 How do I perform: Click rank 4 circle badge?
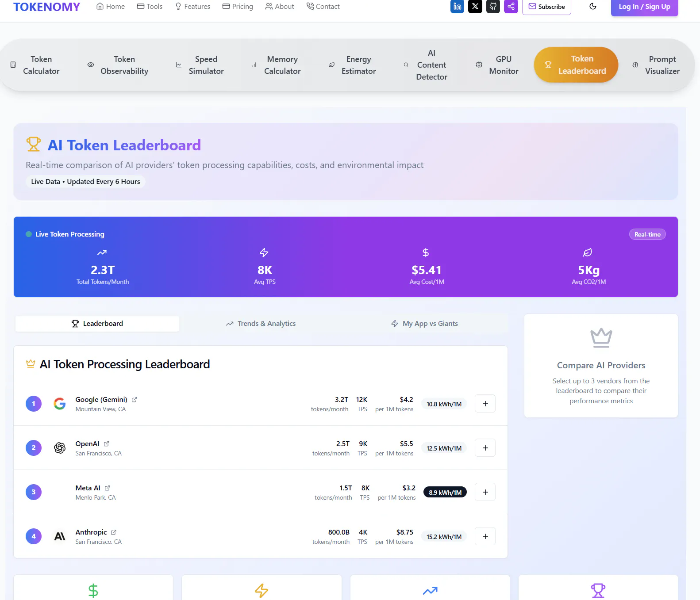click(x=34, y=536)
